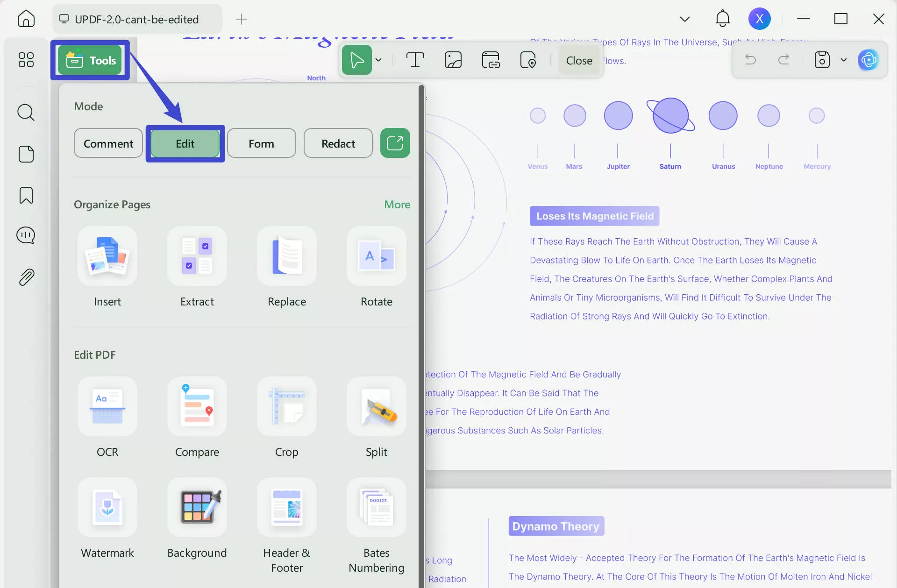The image size is (897, 588).
Task: Select the page location stamp tool
Action: [528, 60]
